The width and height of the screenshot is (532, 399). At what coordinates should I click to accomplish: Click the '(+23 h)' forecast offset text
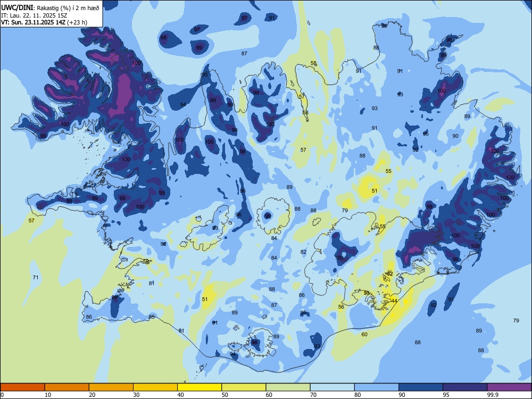click(x=77, y=22)
